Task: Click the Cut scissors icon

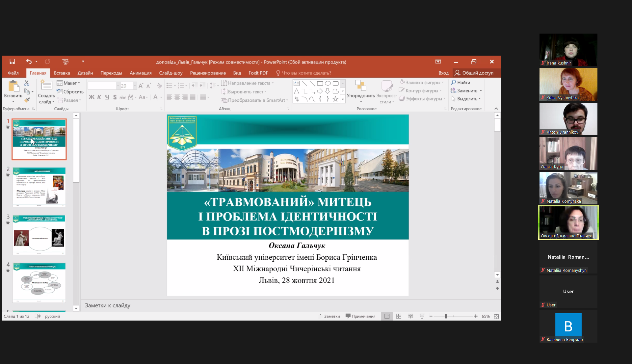Action: tap(27, 83)
